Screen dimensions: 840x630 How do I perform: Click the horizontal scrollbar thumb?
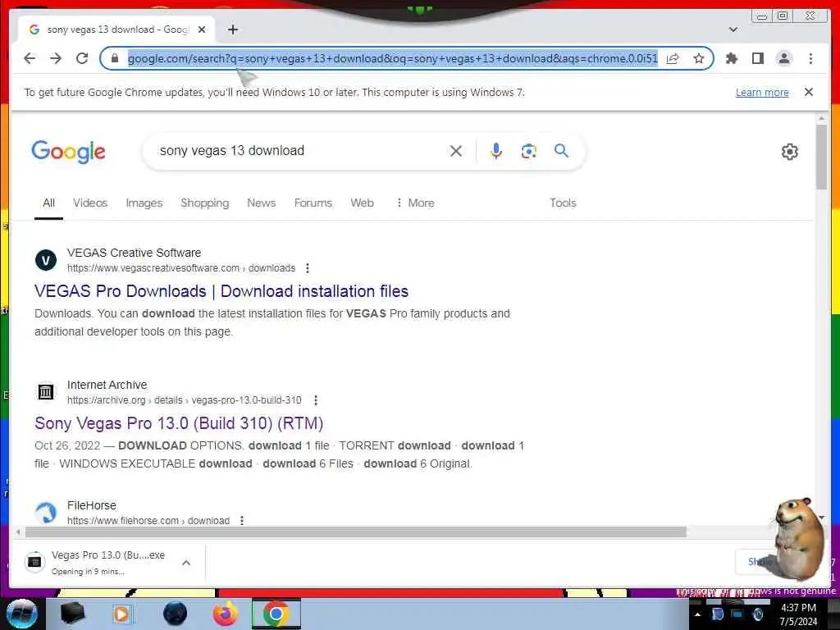click(x=356, y=532)
